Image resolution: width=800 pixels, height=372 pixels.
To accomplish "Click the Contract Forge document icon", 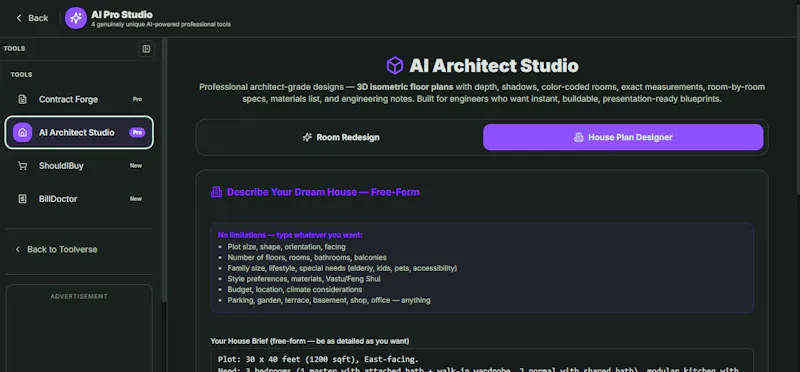I will click(22, 99).
